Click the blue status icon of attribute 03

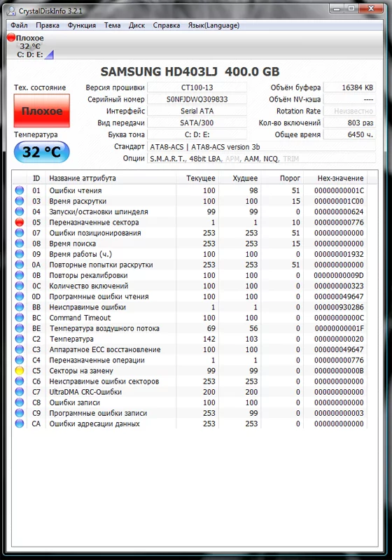click(x=20, y=201)
